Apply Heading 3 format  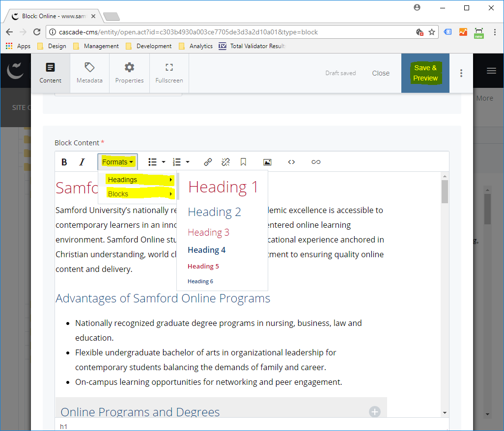(x=208, y=232)
